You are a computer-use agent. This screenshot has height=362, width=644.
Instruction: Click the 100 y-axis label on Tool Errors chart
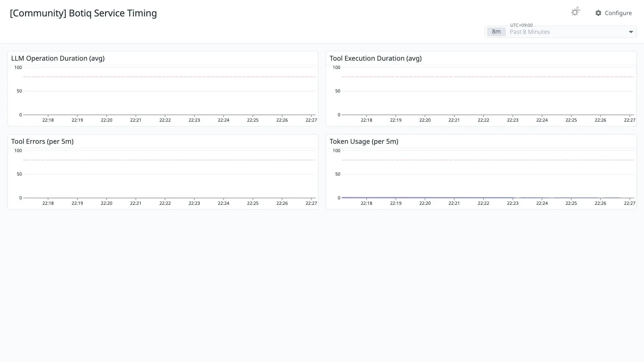coord(18,150)
